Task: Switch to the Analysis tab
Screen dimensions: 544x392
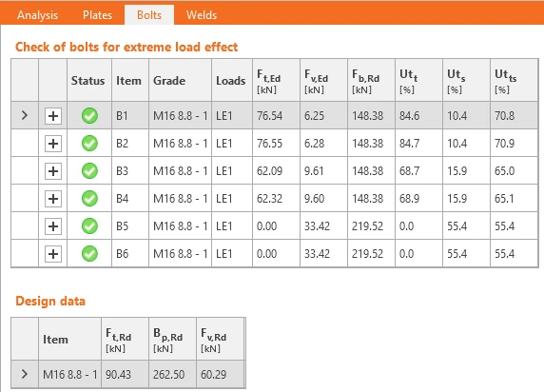Action: (37, 15)
